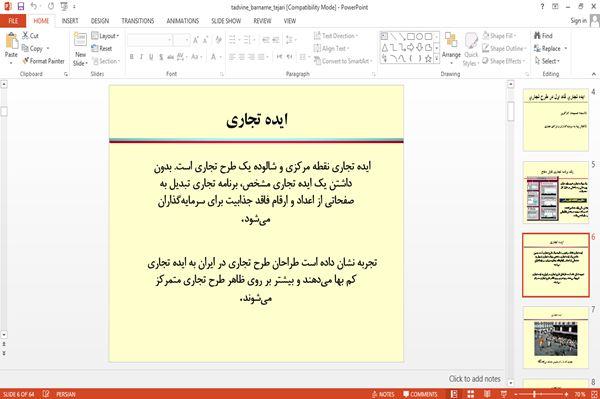
Task: Switch to the INSERT tab
Action: point(70,21)
